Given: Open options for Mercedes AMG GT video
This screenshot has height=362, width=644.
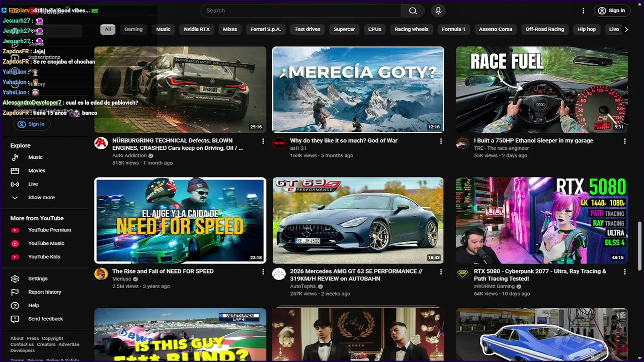Looking at the screenshot, I should pos(441,272).
